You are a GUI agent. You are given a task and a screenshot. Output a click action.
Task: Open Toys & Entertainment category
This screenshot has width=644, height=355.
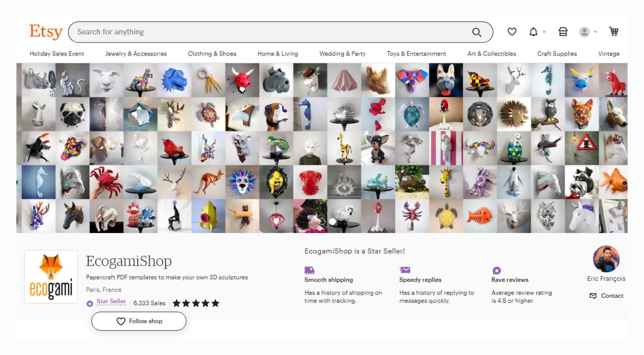[x=416, y=54]
